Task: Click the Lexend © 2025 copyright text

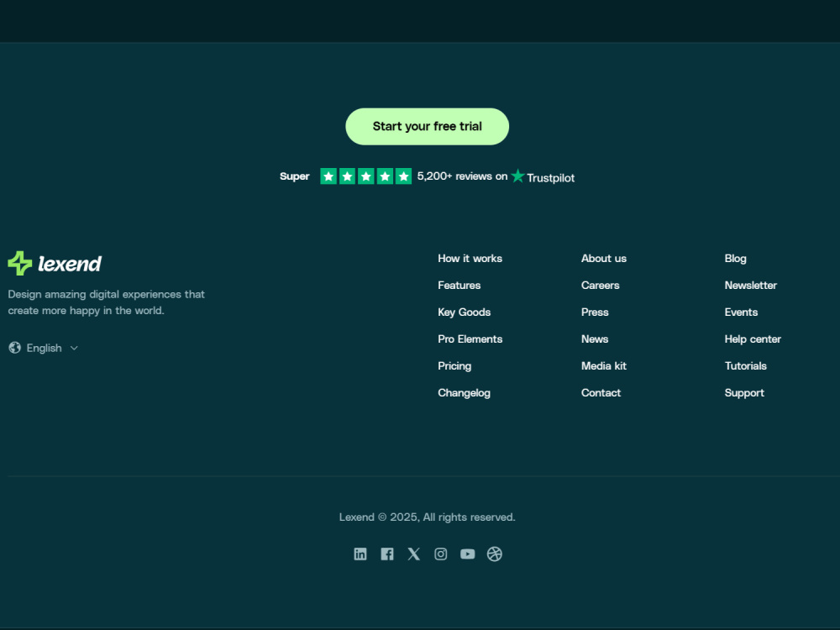Action: click(x=427, y=517)
